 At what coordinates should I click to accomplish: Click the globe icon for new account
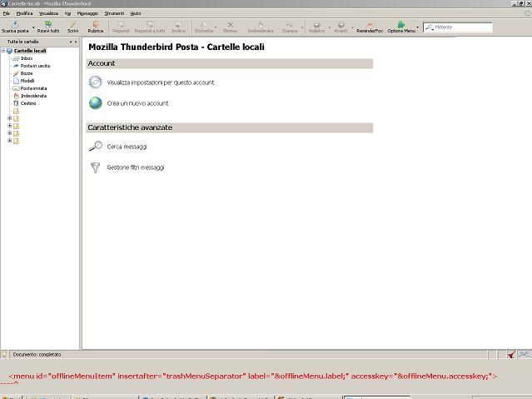[96, 103]
